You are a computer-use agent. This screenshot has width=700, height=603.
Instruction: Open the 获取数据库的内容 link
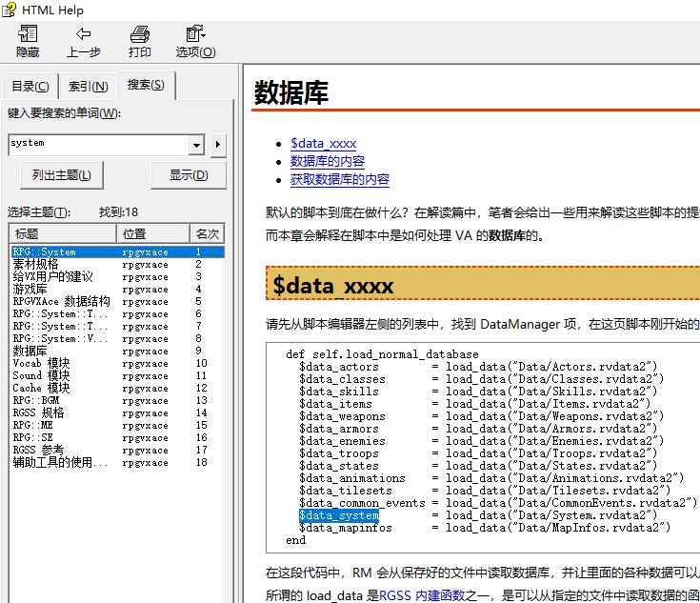[340, 179]
